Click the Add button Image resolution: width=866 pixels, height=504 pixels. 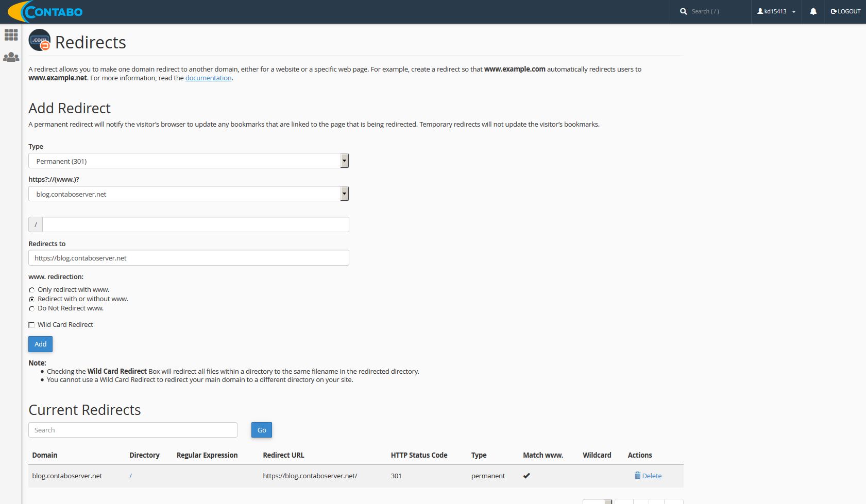[40, 344]
